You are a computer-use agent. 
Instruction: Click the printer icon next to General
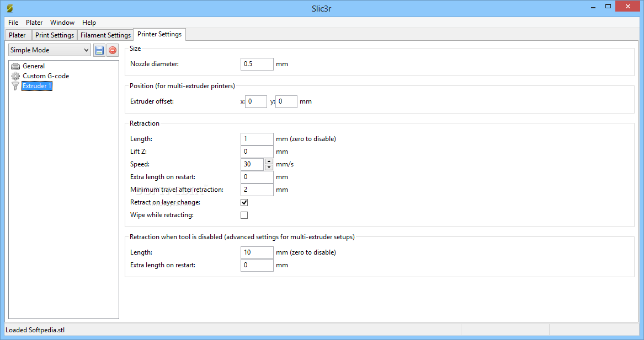15,66
